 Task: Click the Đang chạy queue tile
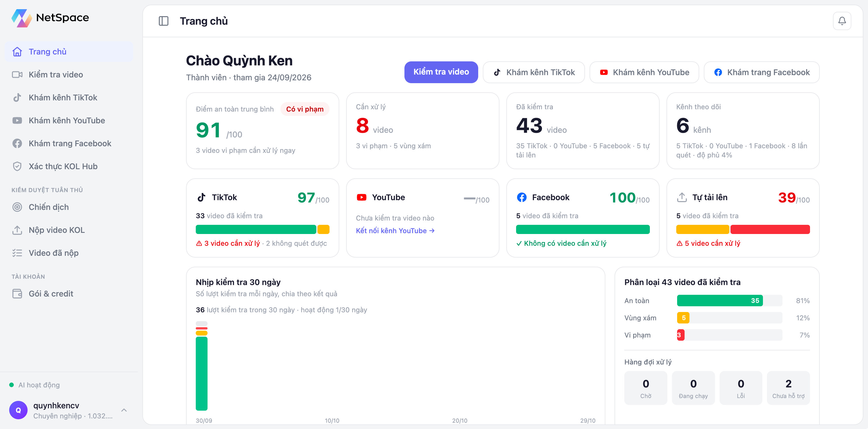point(693,388)
